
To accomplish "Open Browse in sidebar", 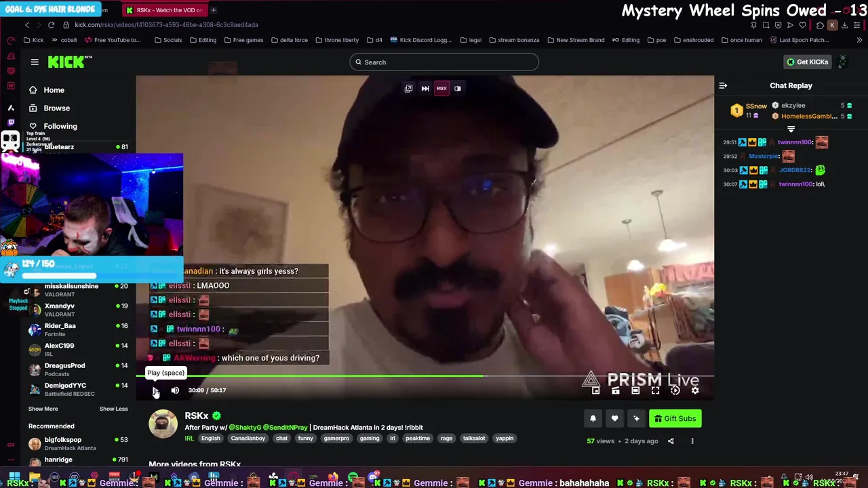I will [49, 108].
